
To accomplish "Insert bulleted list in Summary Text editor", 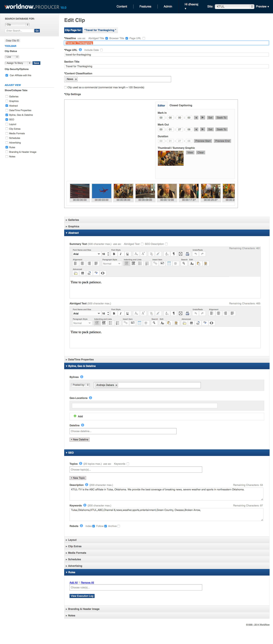I will coord(140,263).
